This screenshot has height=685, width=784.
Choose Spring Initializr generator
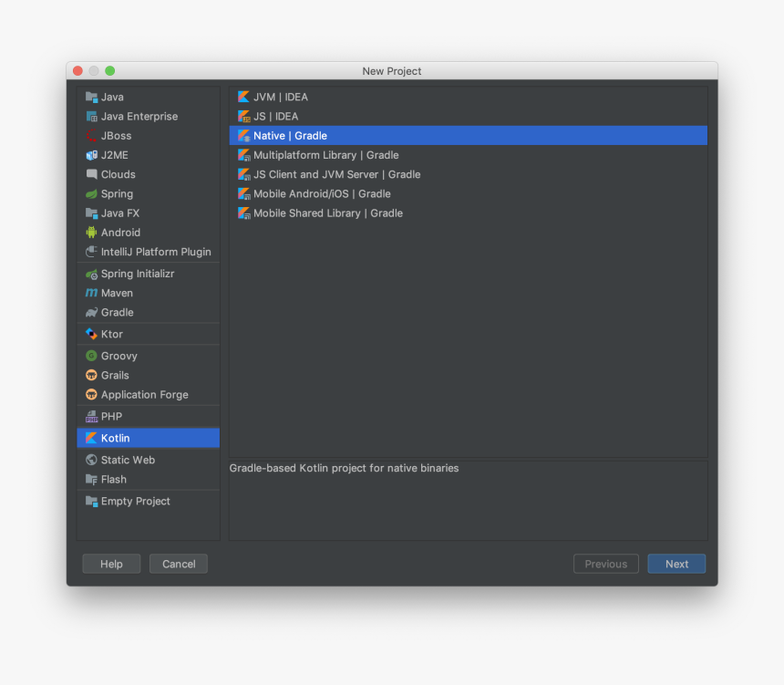click(149, 274)
